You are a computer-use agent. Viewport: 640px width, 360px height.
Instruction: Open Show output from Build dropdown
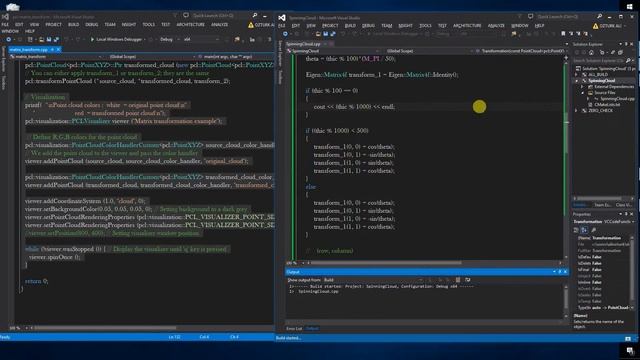point(371,280)
